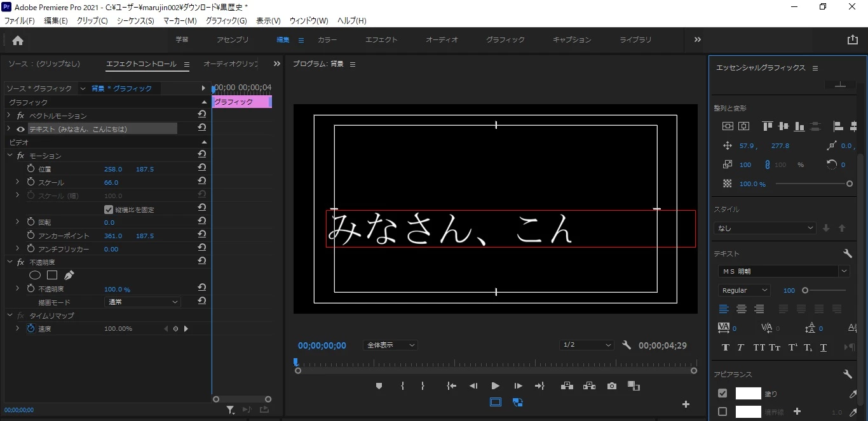868x421 pixels.
Task: Expand the ベクトルモーション section
Action: [9, 116]
